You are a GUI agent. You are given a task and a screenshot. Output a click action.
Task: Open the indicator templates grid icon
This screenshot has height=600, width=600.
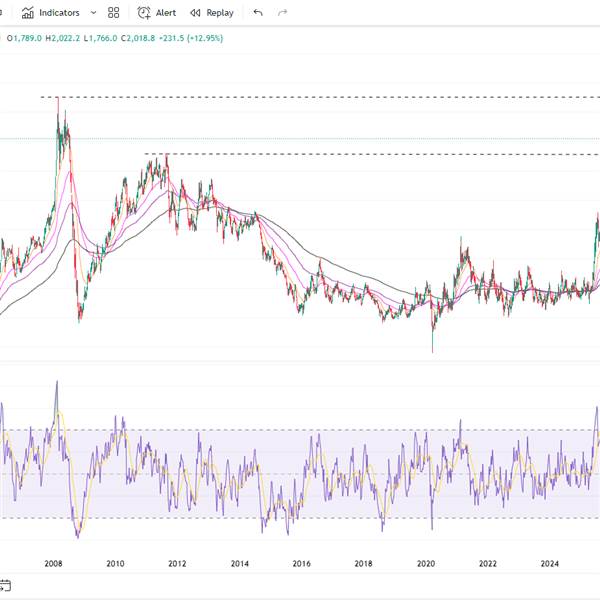(114, 13)
